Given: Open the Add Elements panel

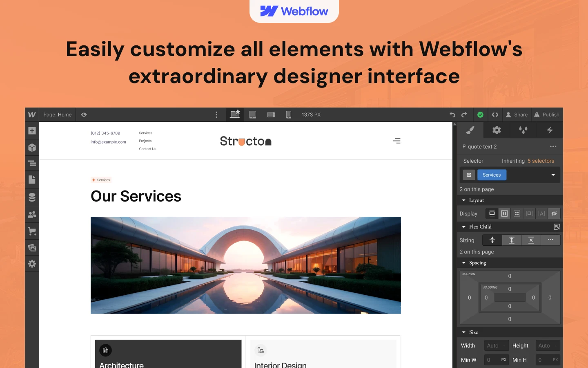Looking at the screenshot, I should point(32,131).
